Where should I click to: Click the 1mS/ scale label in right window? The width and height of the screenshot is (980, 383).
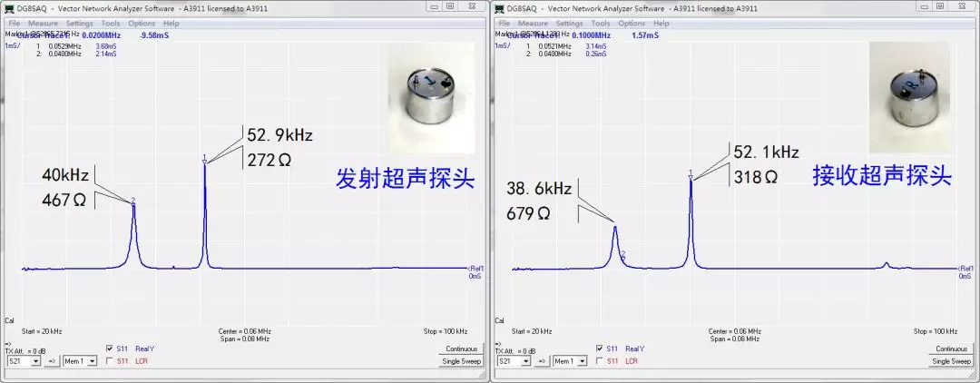pos(503,45)
